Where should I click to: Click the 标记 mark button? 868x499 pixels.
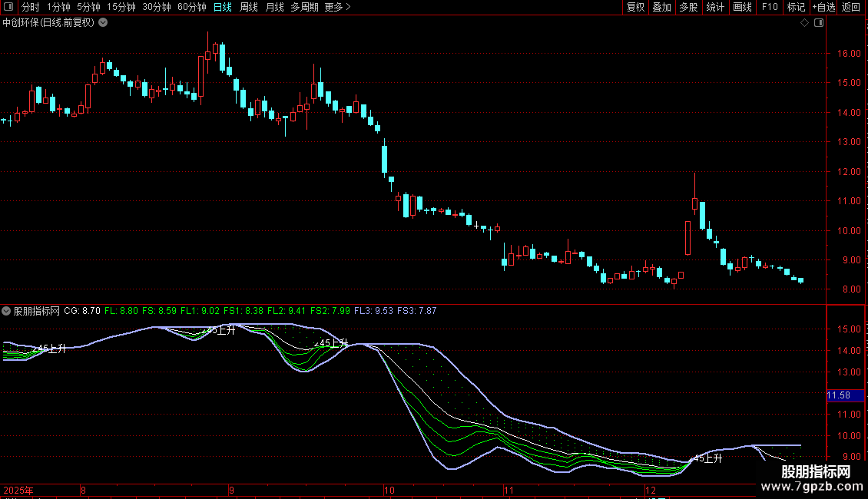[x=796, y=7]
